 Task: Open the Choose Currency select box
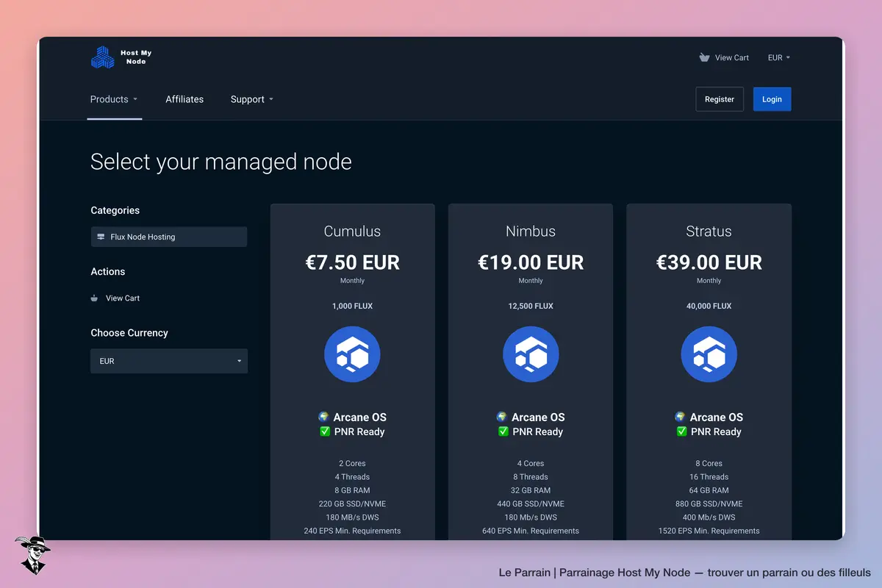click(x=169, y=361)
